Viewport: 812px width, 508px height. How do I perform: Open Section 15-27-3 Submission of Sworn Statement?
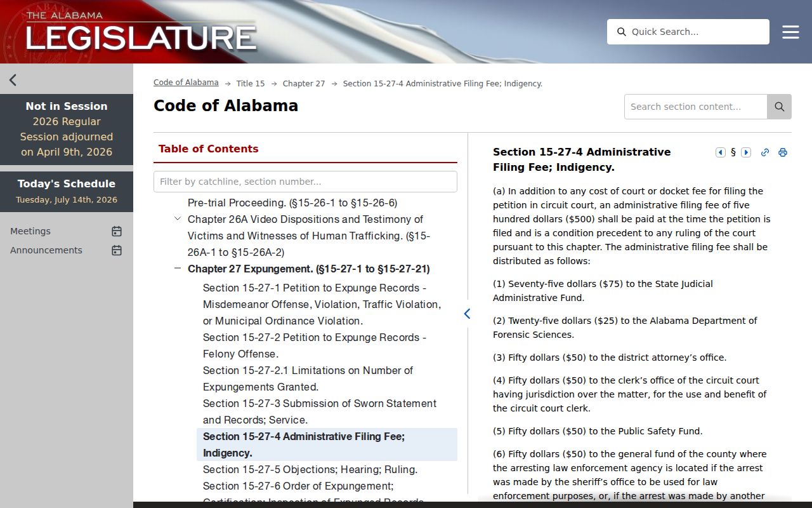[x=320, y=411]
